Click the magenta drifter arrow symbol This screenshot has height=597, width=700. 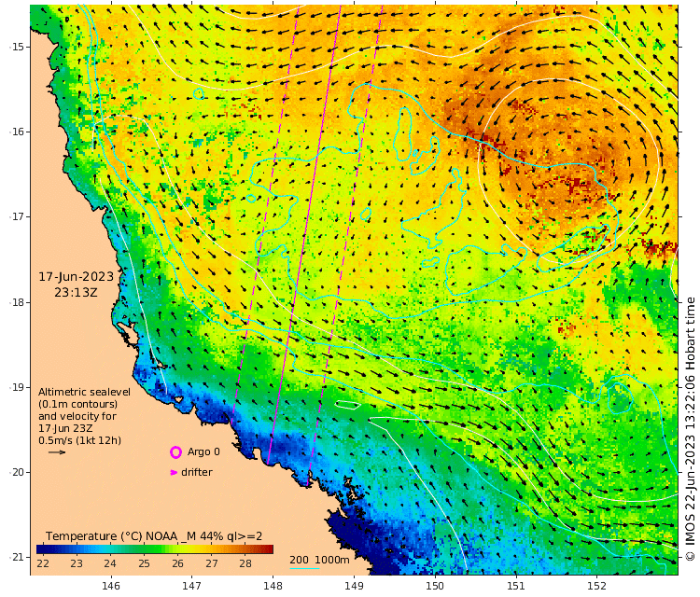point(175,473)
